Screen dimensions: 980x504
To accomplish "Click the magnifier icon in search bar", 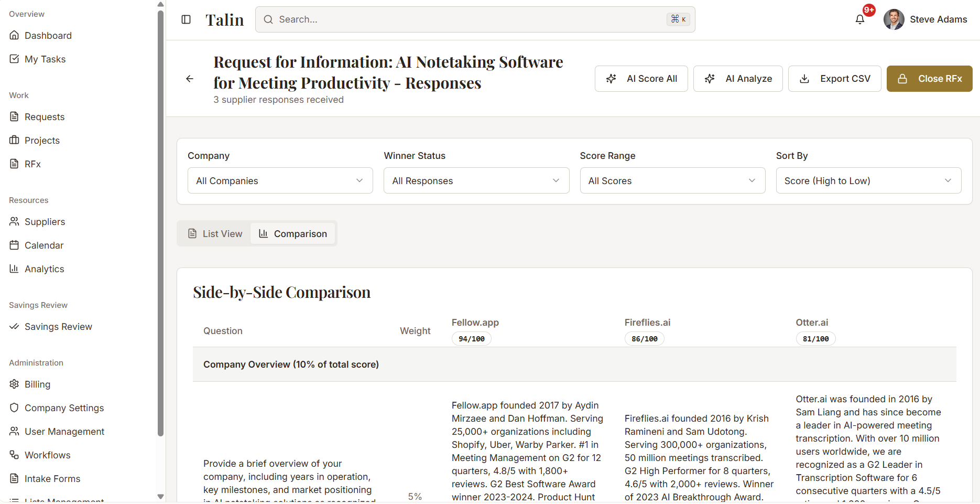I will (268, 19).
